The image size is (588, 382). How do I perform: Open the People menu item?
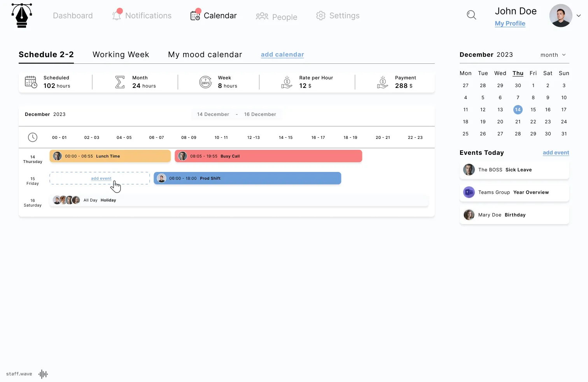285,17
